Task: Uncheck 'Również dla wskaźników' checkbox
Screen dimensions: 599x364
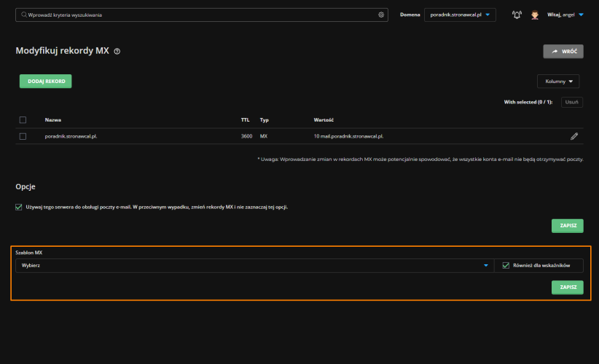Action: click(x=505, y=266)
